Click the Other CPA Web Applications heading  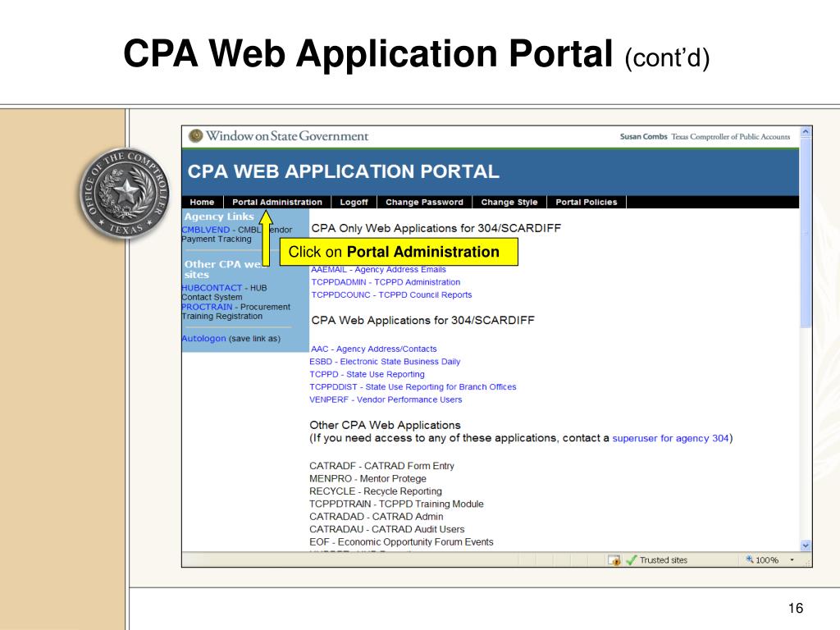point(385,426)
